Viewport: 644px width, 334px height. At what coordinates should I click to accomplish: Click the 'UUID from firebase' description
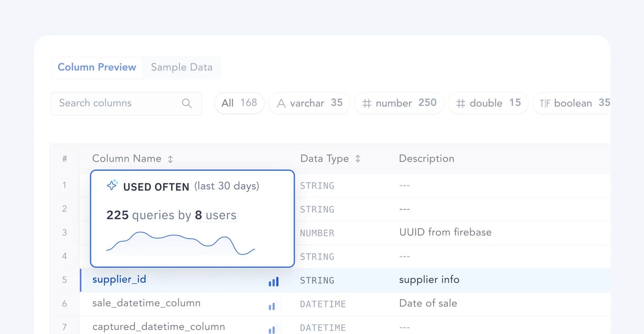click(x=445, y=232)
